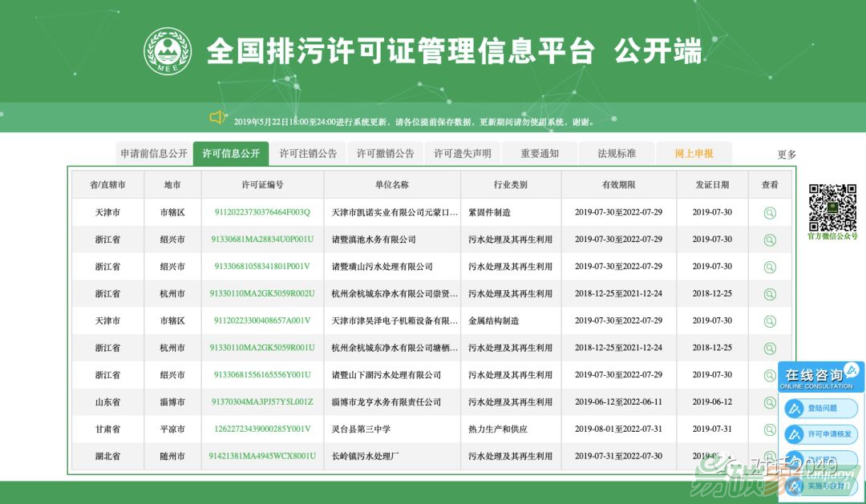866x504 pixels.
Task: Click 许可申请核发 consultation button
Action: [x=821, y=434]
